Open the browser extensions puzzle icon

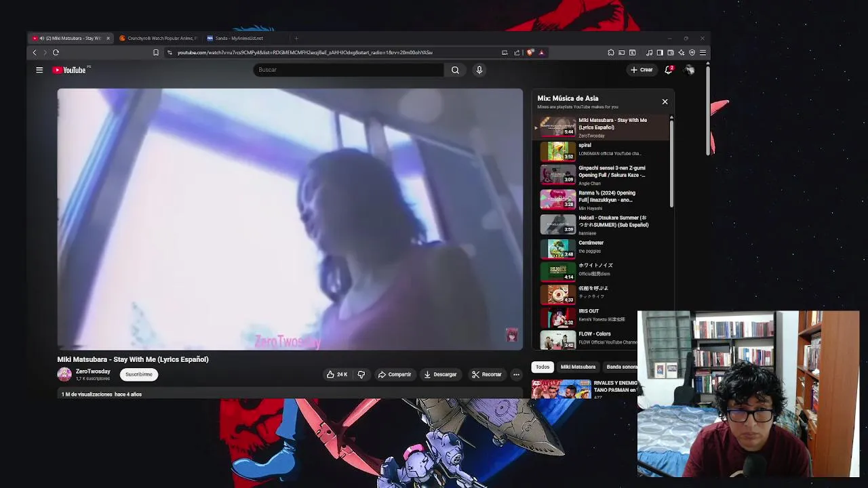[611, 52]
